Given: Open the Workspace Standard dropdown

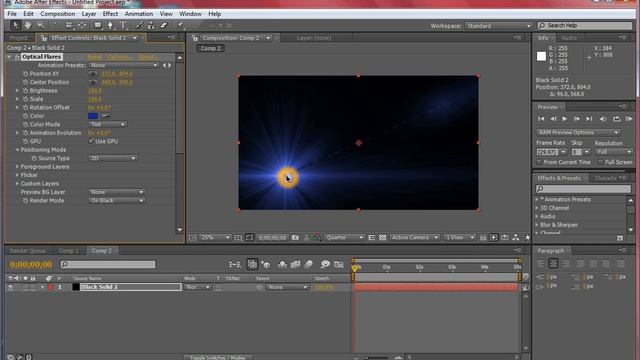Looking at the screenshot, I should 498,26.
